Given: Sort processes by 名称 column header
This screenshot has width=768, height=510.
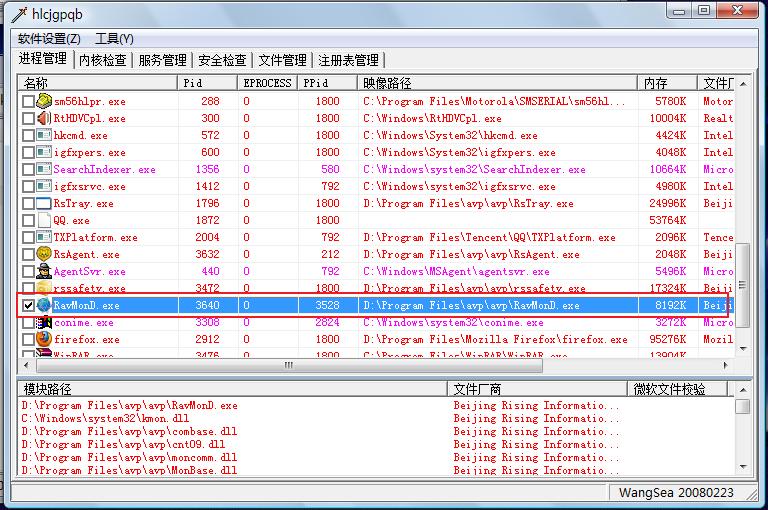Looking at the screenshot, I should (98, 83).
